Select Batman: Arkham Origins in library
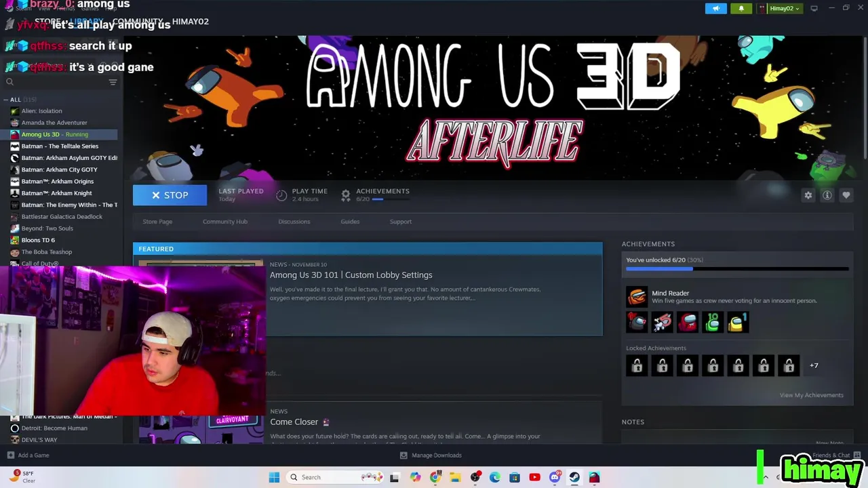The image size is (868, 488). 57,182
